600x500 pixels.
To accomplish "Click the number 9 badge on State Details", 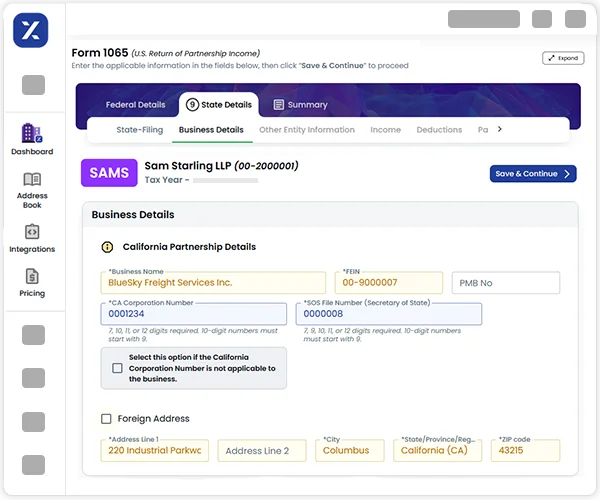I will (x=192, y=104).
